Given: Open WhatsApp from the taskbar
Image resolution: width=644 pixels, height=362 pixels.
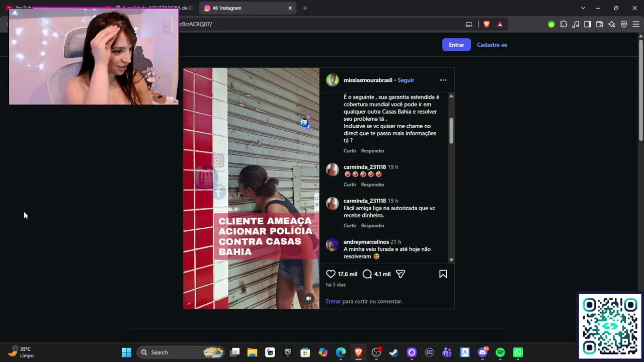Looking at the screenshot, I should tap(518, 352).
